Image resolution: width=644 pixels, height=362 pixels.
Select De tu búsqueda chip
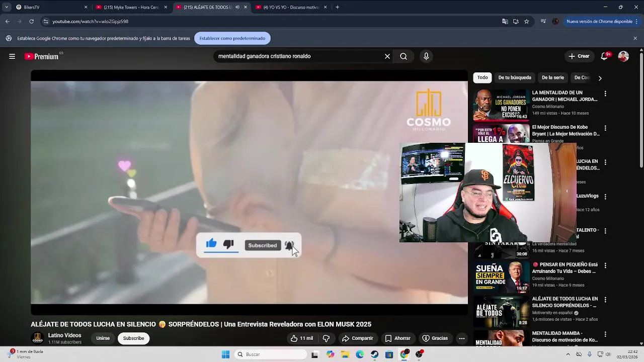pos(515,77)
